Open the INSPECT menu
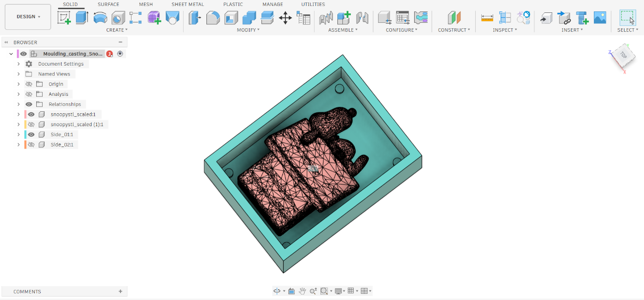The height and width of the screenshot is (300, 644). coord(505,30)
